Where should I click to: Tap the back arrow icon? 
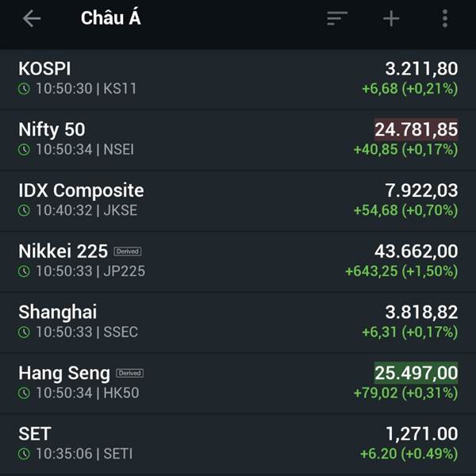[32, 18]
